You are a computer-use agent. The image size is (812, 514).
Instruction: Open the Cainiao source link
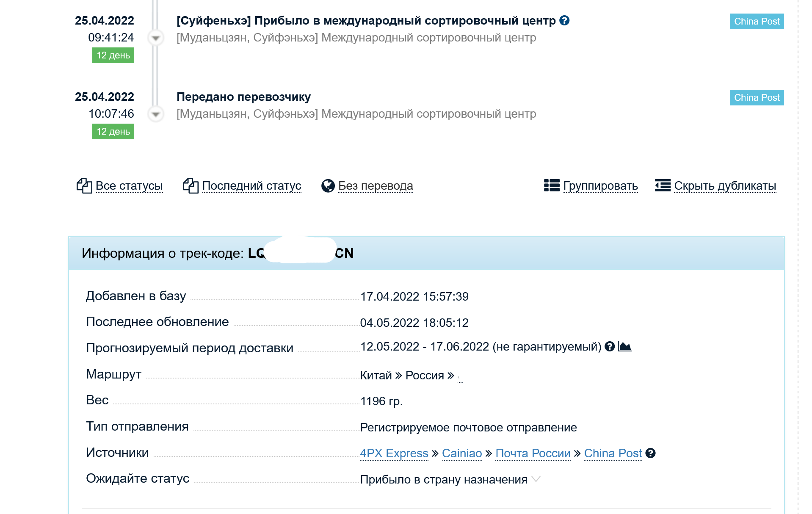click(462, 453)
